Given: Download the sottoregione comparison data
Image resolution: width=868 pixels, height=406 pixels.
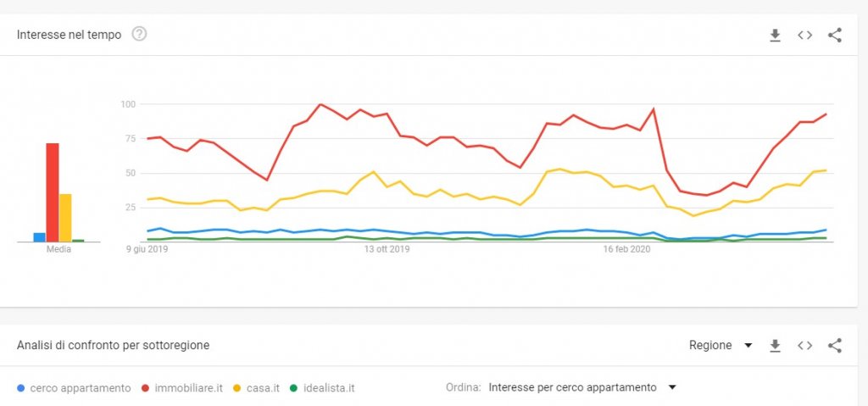Looking at the screenshot, I should tap(775, 346).
